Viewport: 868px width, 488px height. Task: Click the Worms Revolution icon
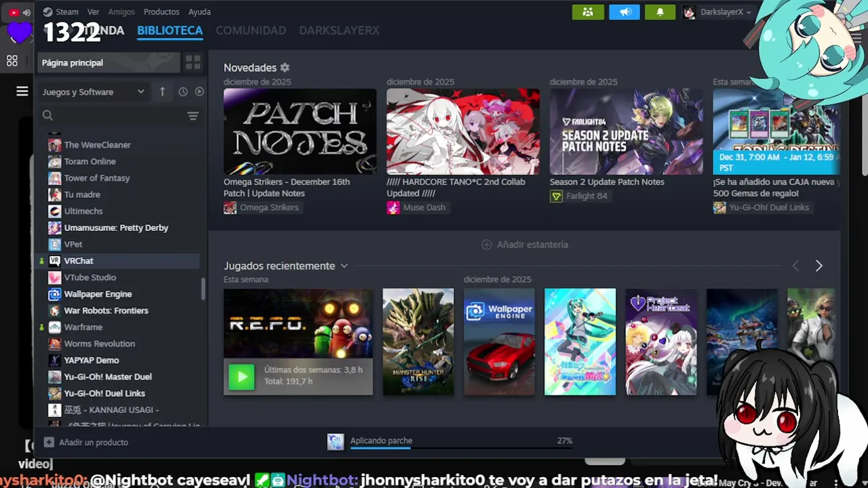(x=54, y=344)
